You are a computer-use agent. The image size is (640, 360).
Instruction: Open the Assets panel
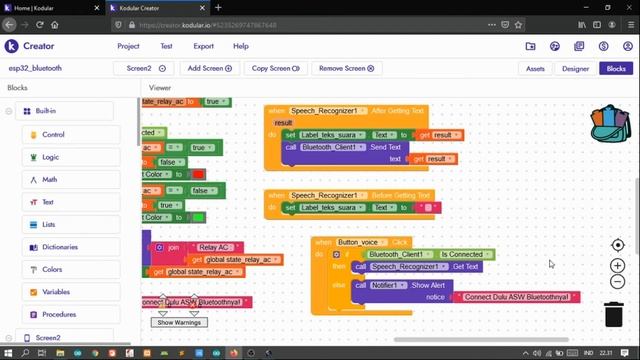click(535, 69)
